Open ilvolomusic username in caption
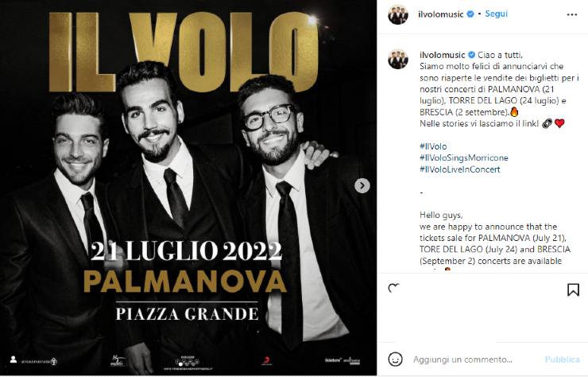The image size is (588, 377). (443, 55)
